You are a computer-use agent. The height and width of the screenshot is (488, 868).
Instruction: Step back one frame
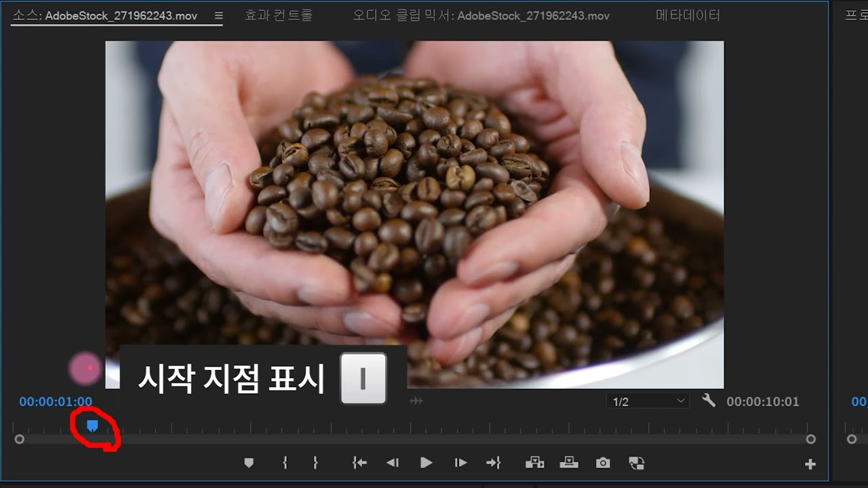tap(393, 462)
